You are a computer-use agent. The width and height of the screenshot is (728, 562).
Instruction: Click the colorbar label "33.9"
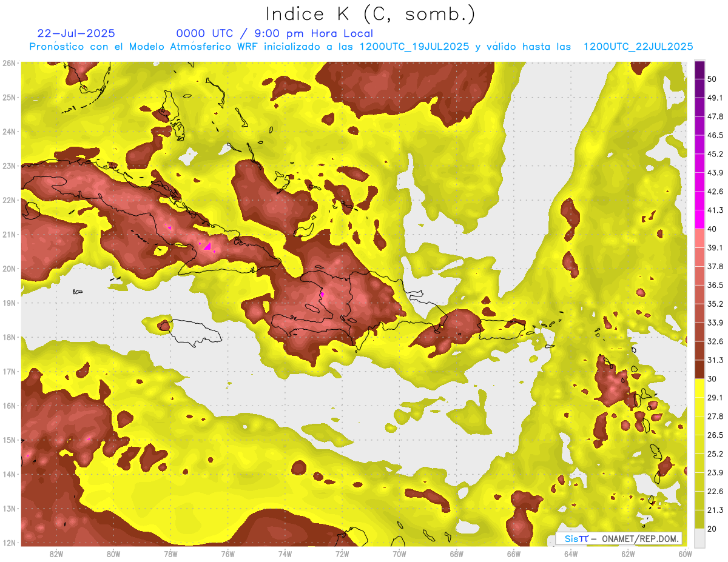pyautogui.click(x=715, y=323)
